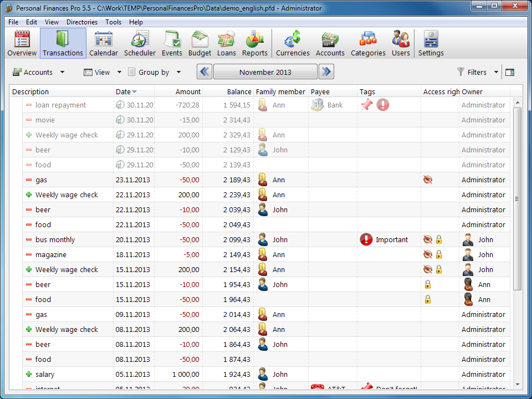Screen dimensions: 532x399
Task: Click the scrollbar down arrow
Action: point(517,385)
